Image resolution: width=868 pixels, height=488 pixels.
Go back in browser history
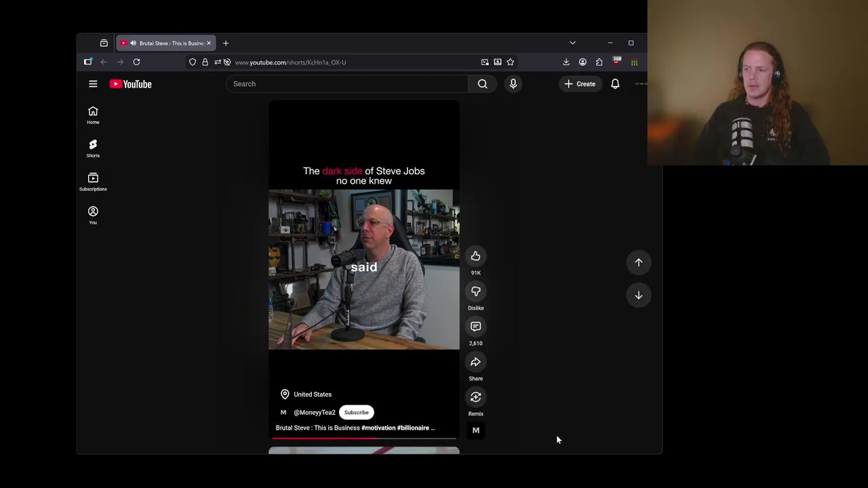(104, 62)
